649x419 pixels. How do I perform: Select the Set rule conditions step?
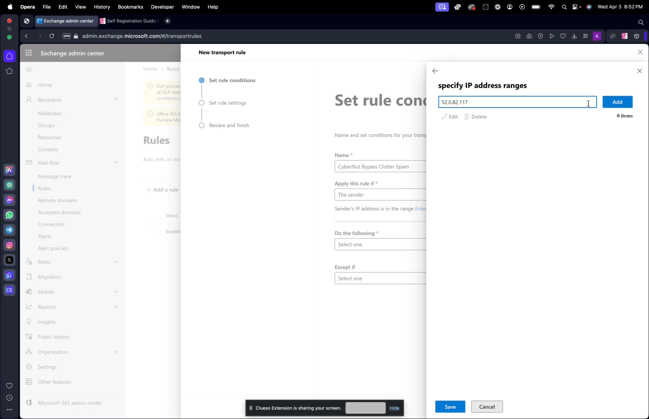tap(231, 80)
